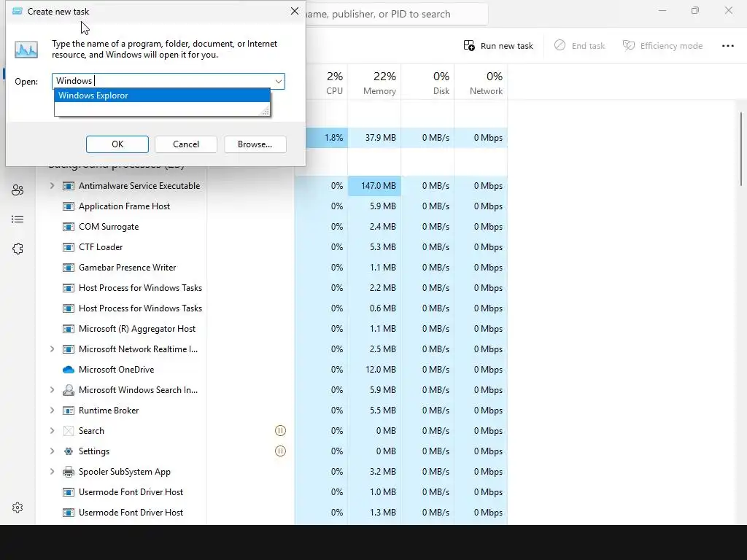This screenshot has width=747, height=560.
Task: Open the Services puzzle icon in sidebar
Action: (18, 249)
